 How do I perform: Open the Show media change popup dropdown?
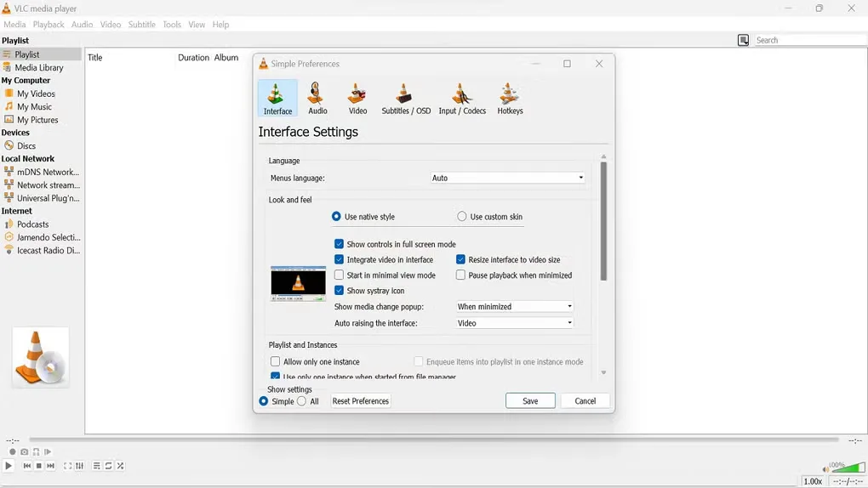point(514,307)
